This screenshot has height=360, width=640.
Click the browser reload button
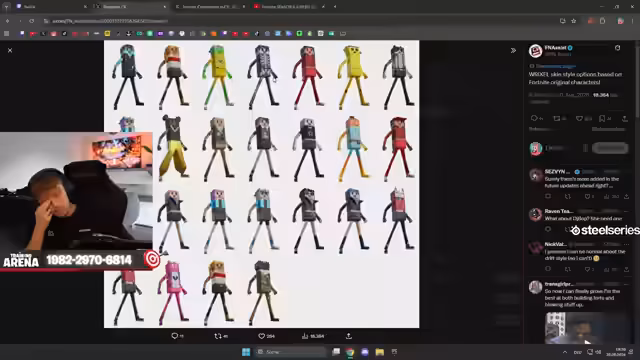click(31, 21)
